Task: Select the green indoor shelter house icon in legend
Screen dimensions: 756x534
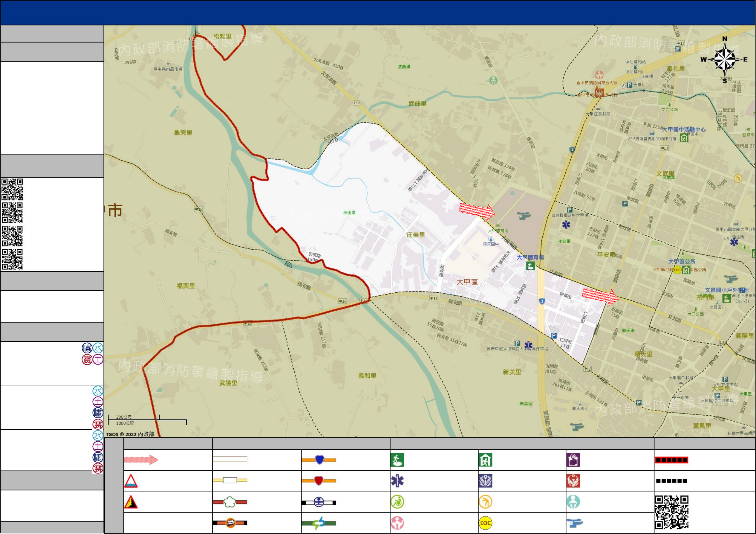Action: [x=485, y=460]
